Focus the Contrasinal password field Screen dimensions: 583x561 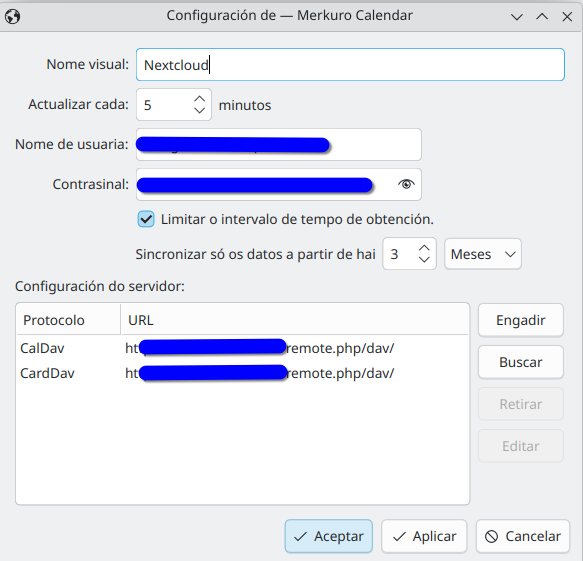point(278,184)
